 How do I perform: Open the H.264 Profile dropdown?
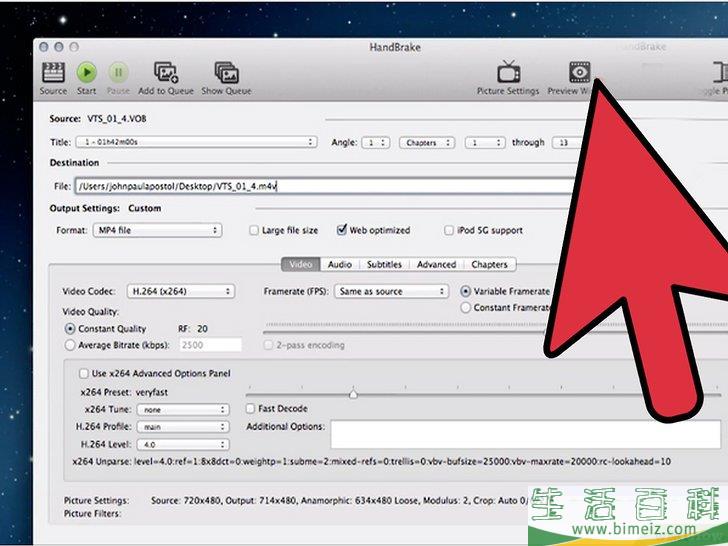(x=183, y=427)
